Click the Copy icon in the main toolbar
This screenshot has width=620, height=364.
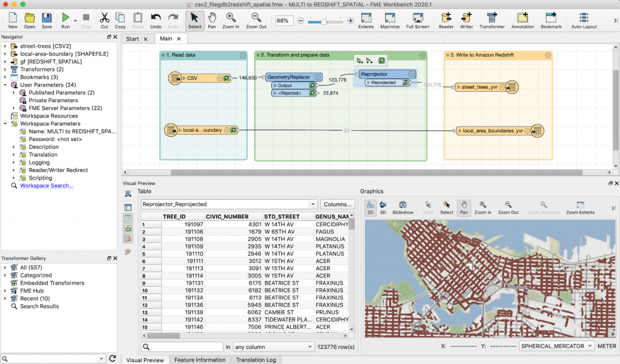click(x=120, y=21)
